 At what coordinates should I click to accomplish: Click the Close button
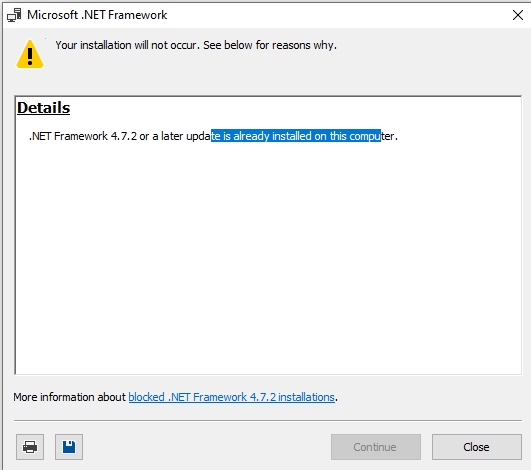coord(476,447)
